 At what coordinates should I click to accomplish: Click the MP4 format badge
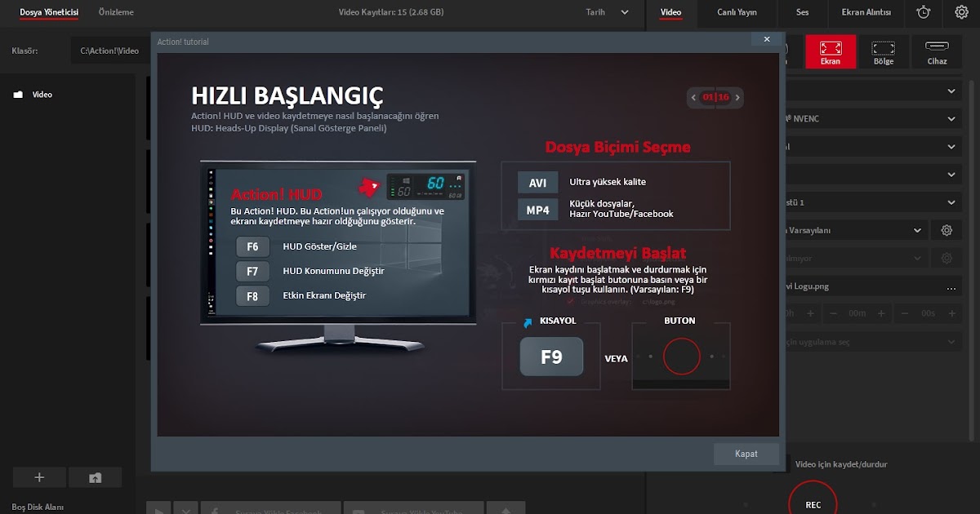coord(537,210)
